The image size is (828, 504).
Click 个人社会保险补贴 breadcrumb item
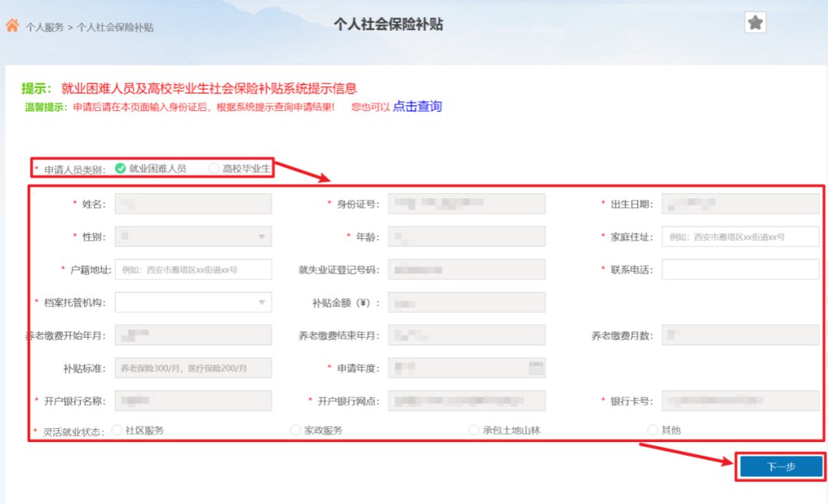(115, 28)
